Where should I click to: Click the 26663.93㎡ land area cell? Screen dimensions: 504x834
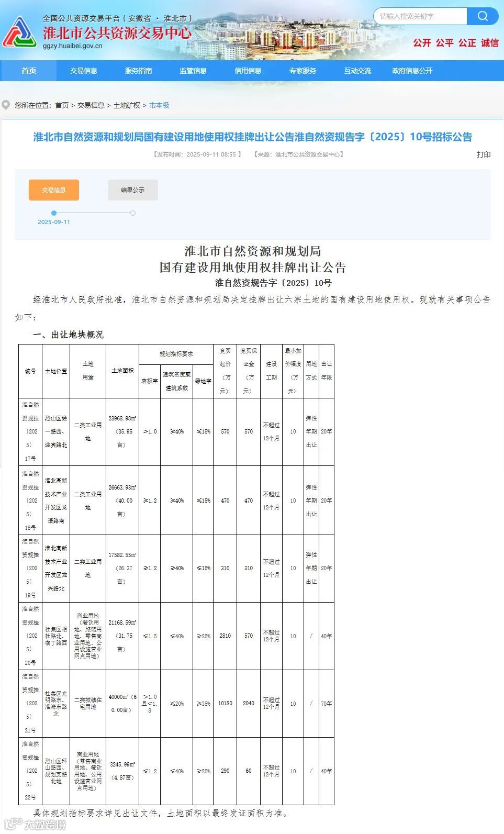point(122,501)
